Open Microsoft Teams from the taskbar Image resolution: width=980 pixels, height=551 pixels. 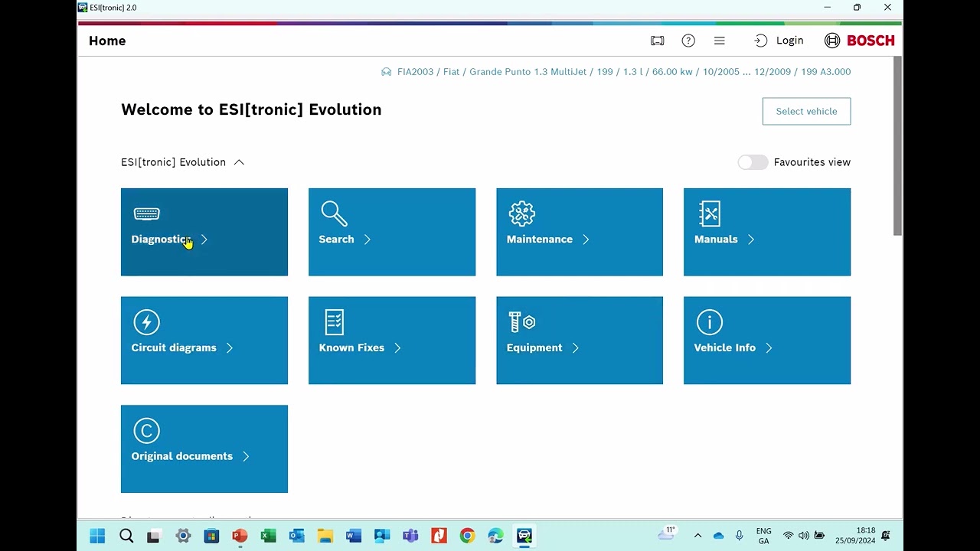(410, 536)
